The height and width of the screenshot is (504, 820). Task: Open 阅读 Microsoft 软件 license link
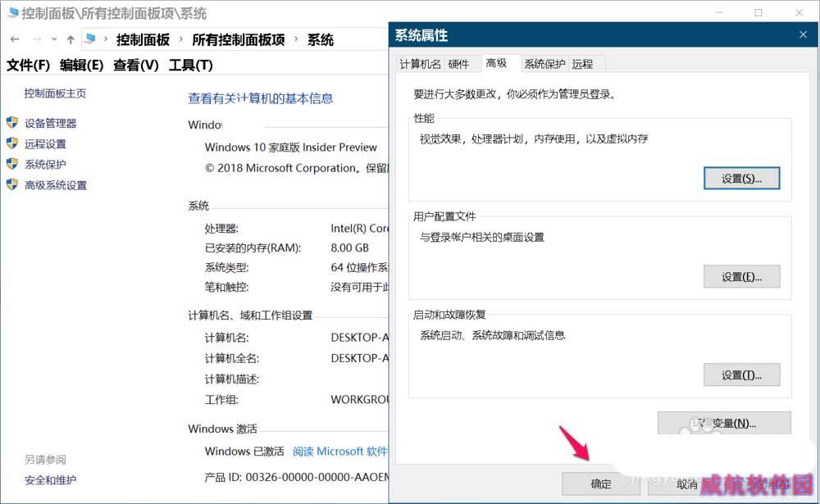pyautogui.click(x=340, y=452)
